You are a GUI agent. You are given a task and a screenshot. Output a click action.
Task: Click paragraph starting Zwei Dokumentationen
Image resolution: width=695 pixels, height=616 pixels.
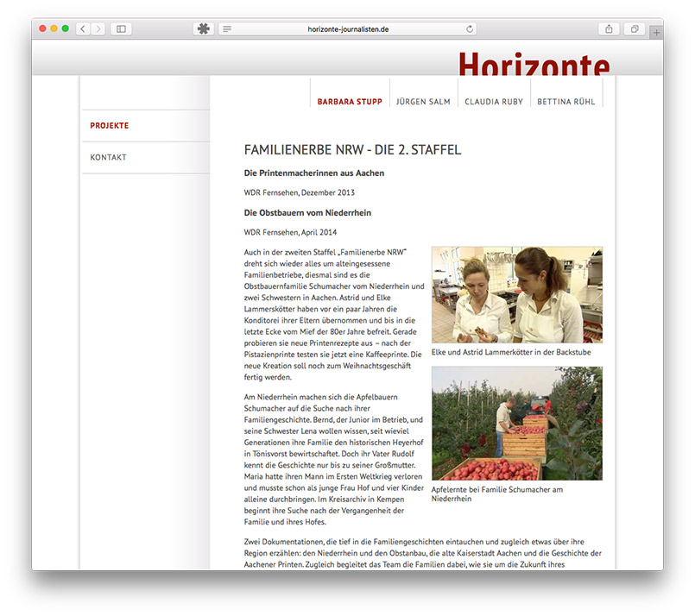click(422, 553)
